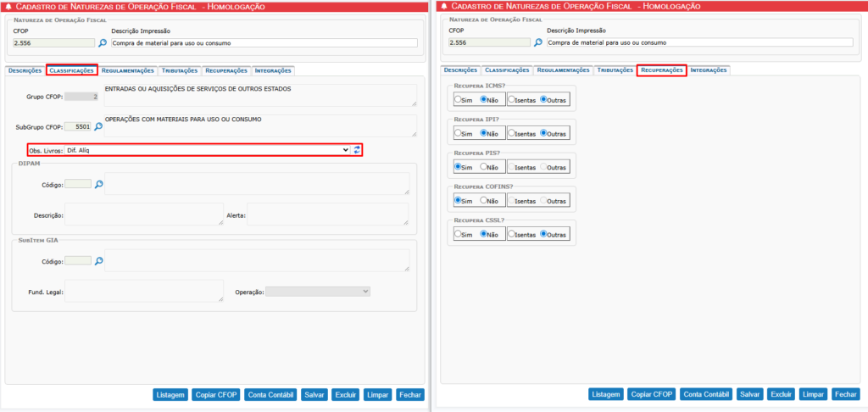The image size is (868, 412).
Task: Switch to Tributações tab in left panel
Action: tap(179, 70)
